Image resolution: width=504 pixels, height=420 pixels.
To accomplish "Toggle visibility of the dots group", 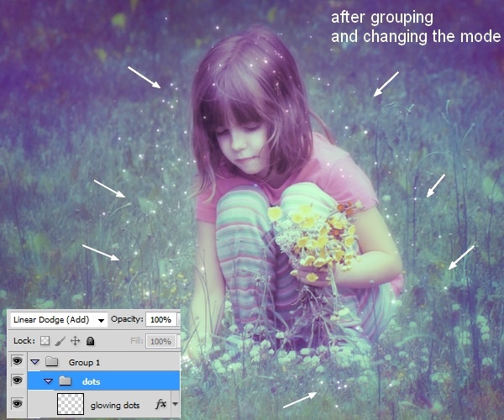I will 17,381.
